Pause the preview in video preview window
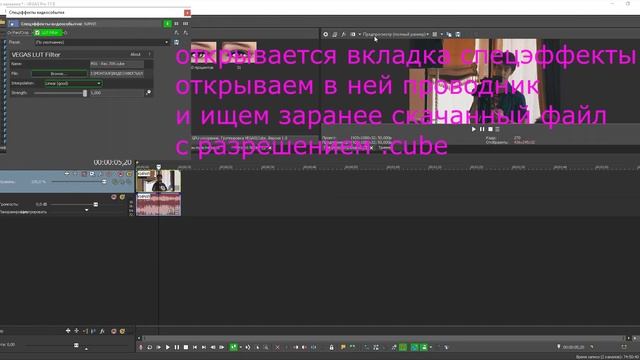The image size is (640, 360). tap(482, 129)
